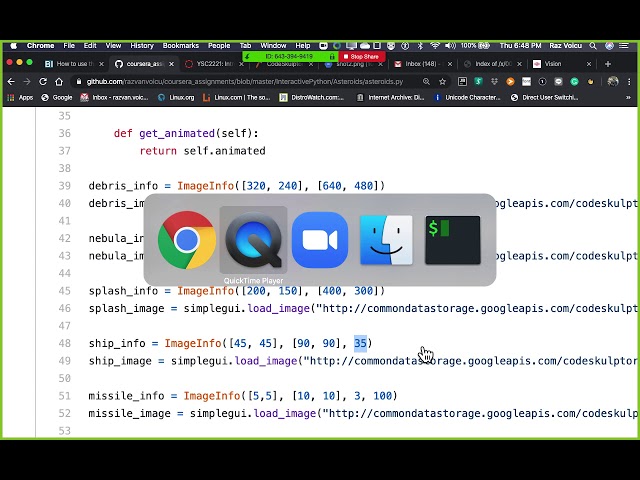Image resolution: width=640 pixels, height=480 pixels.
Task: Click the Raz Voicu user name in menu bar
Action: 565,46
